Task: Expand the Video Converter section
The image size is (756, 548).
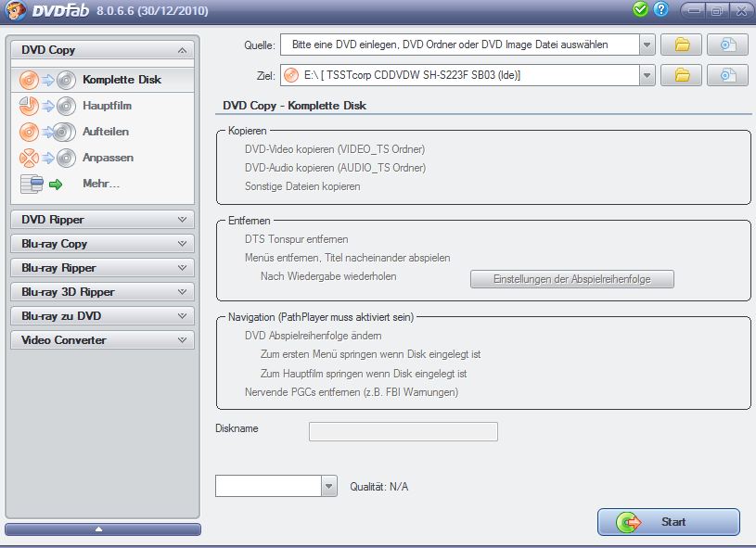Action: pyautogui.click(x=102, y=339)
